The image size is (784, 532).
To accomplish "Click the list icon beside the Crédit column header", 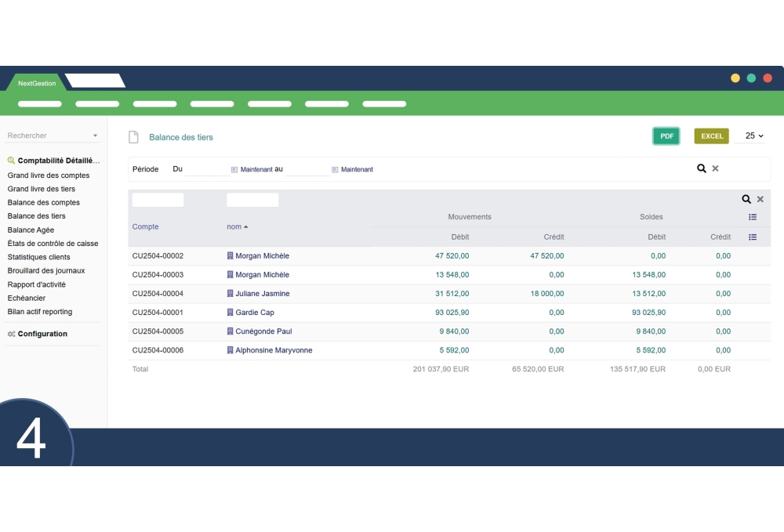I will [x=753, y=237].
